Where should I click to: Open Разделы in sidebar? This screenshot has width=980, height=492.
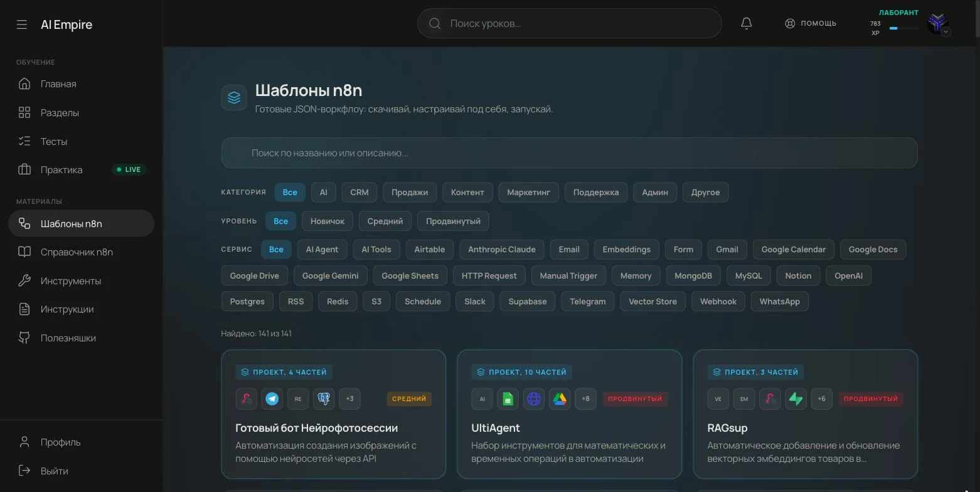click(x=81, y=113)
